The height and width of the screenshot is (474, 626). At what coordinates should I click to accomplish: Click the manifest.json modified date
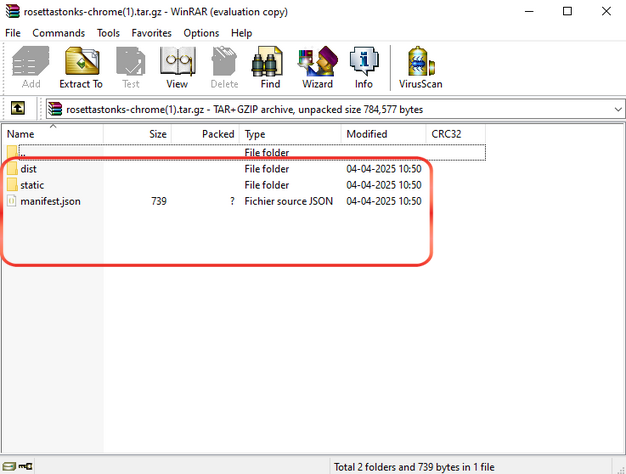(x=384, y=201)
